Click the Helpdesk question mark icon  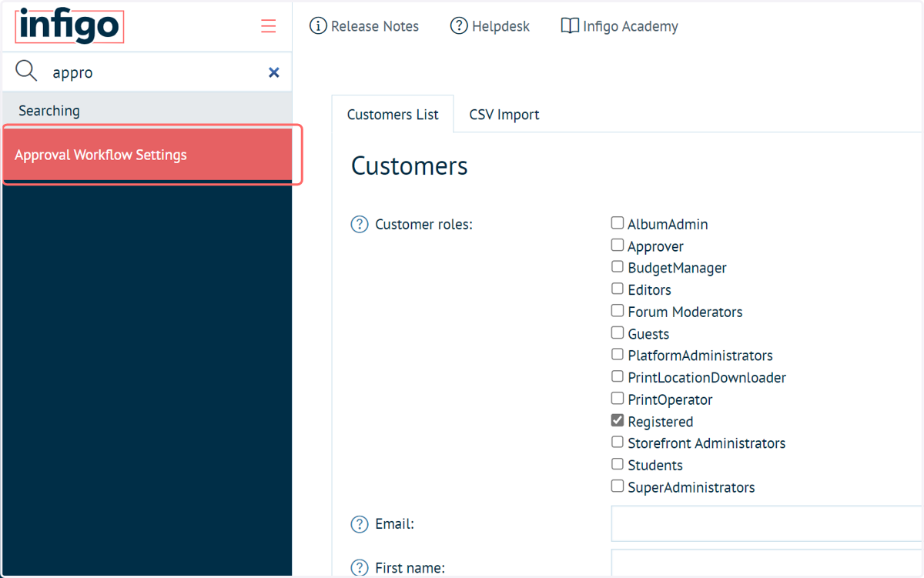459,26
